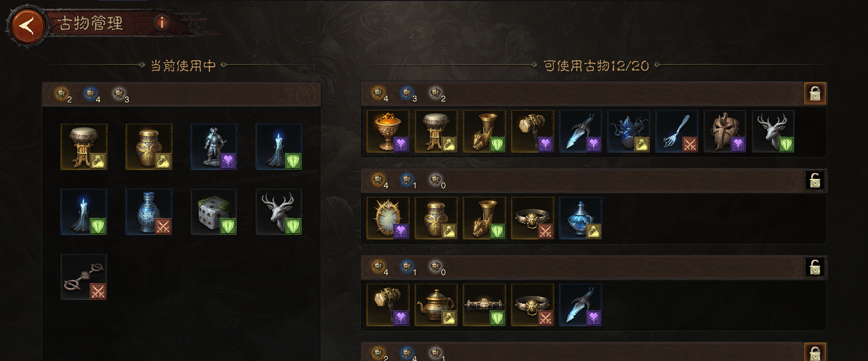
Task: Choose the golden teapot in third preset
Action: coord(436,305)
